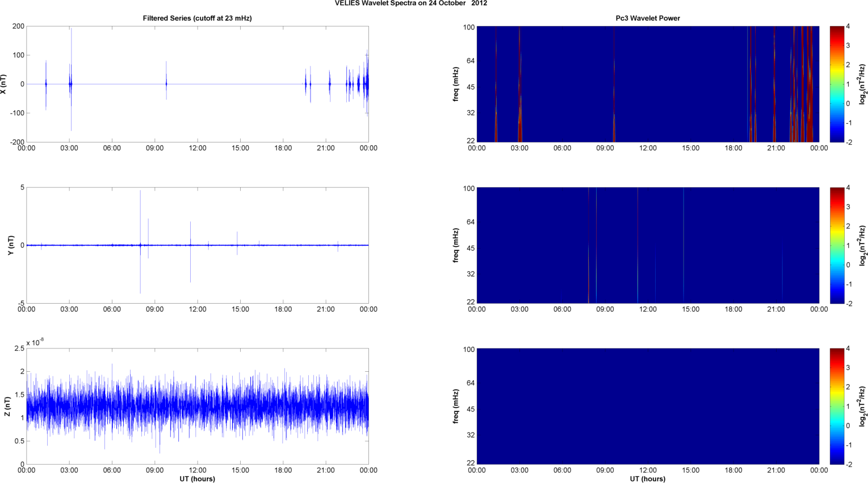Click the bottom spectrogram's colorbar

pyautogui.click(x=837, y=406)
